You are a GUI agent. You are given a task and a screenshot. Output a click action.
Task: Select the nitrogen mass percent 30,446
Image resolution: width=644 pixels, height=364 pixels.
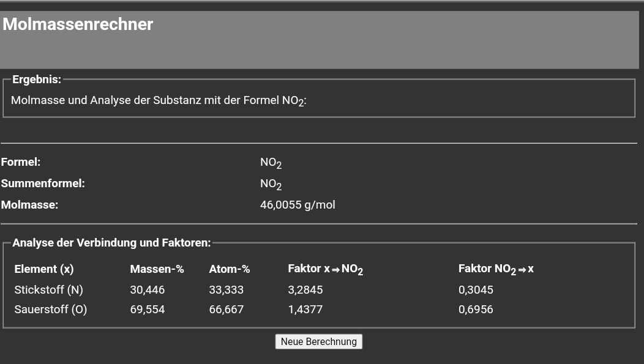pos(148,289)
